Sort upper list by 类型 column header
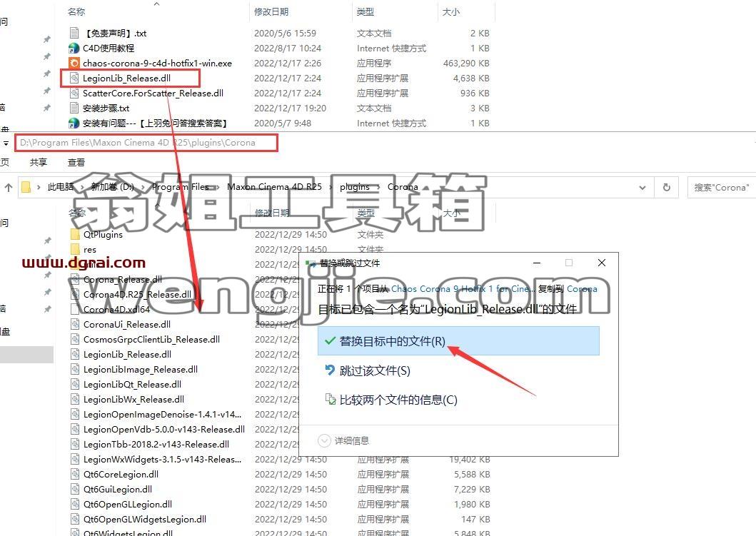 (365, 11)
